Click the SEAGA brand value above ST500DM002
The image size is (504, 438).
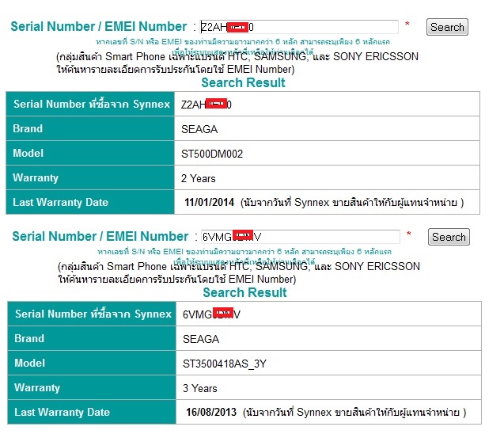click(x=200, y=129)
